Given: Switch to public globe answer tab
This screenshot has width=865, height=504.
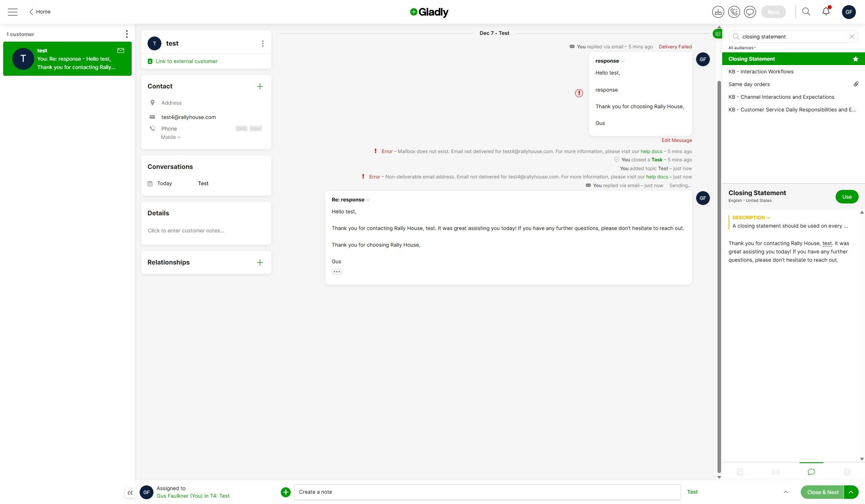Looking at the screenshot, I should click(847, 472).
